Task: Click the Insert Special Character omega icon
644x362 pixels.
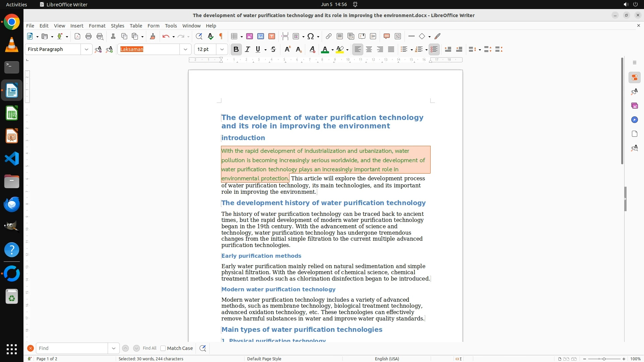Action: [x=311, y=36]
